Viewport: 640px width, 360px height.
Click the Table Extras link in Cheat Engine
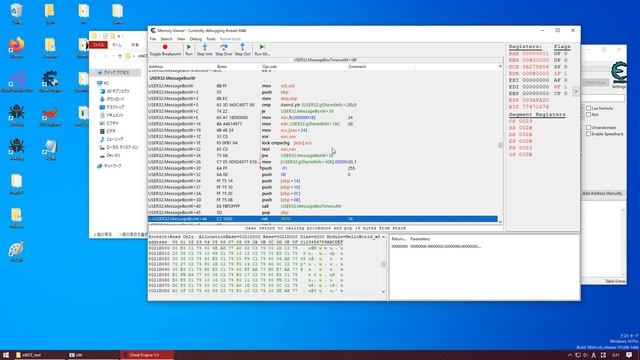click(615, 282)
